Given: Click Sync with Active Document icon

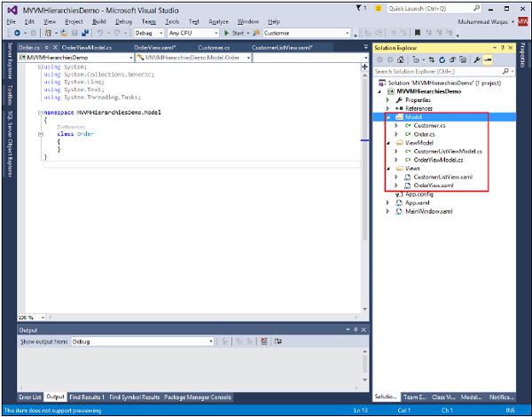Looking at the screenshot, I should click(x=432, y=60).
